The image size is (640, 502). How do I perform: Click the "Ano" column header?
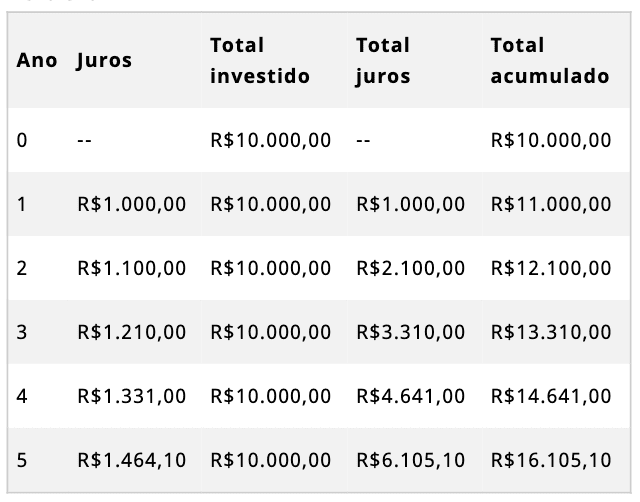coord(36,60)
